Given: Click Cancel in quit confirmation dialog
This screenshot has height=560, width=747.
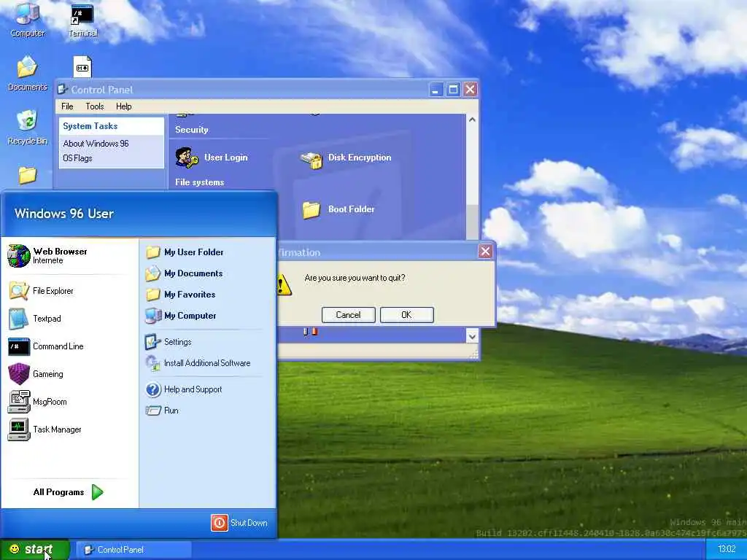Looking at the screenshot, I should point(348,315).
